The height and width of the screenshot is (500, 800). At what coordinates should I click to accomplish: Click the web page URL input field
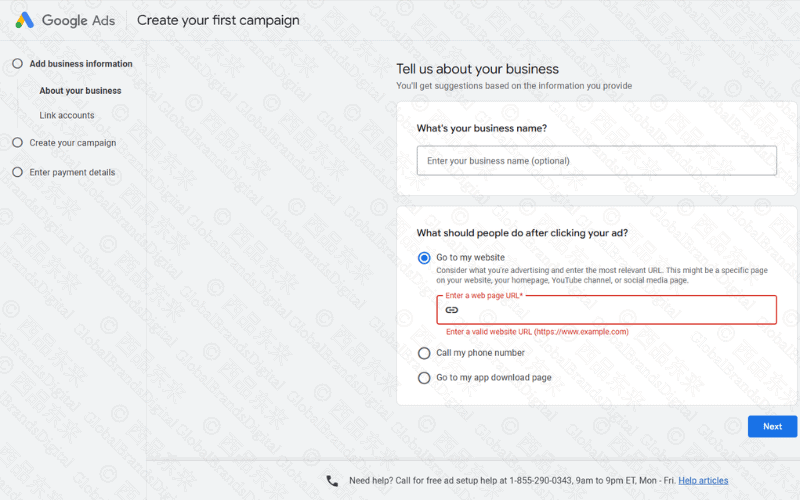[615, 311]
